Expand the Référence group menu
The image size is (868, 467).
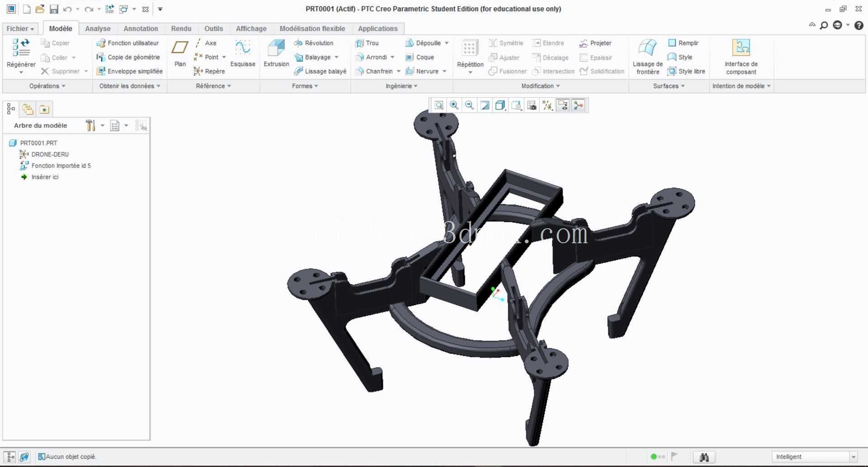213,86
